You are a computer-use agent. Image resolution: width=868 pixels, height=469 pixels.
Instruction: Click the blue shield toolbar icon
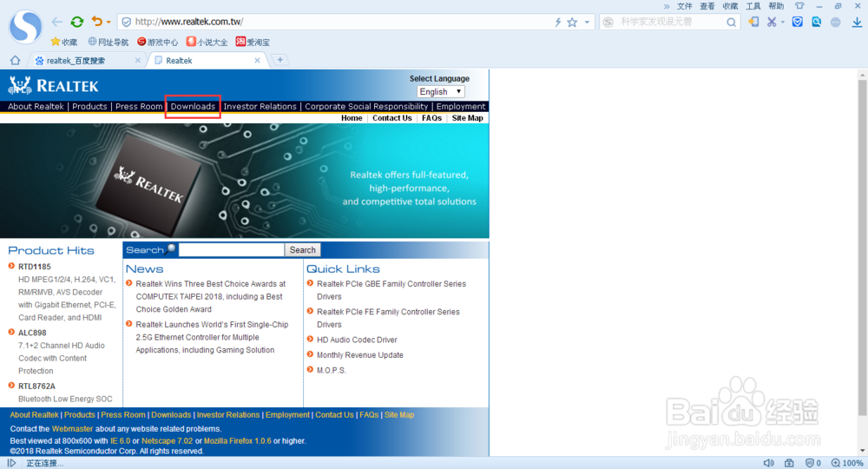click(797, 22)
